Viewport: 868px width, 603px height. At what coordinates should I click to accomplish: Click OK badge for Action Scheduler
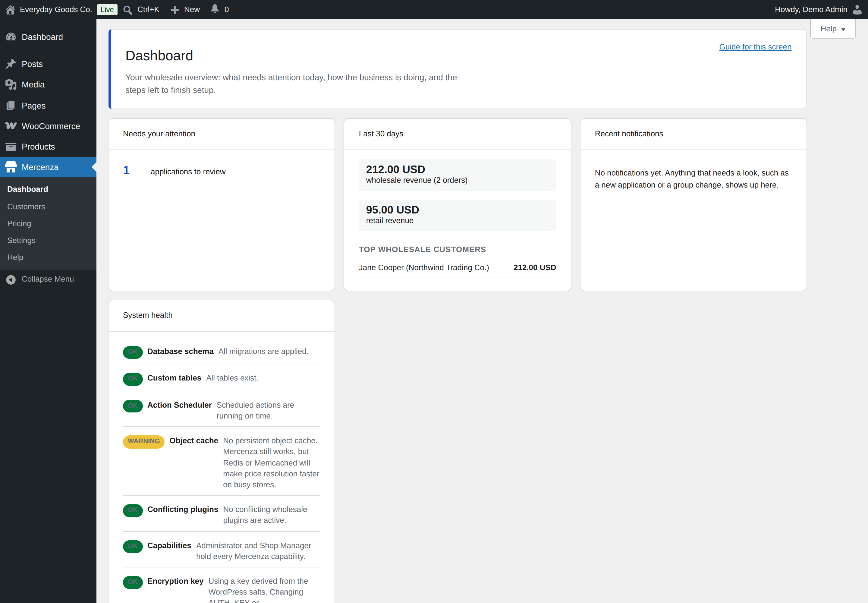tap(133, 406)
